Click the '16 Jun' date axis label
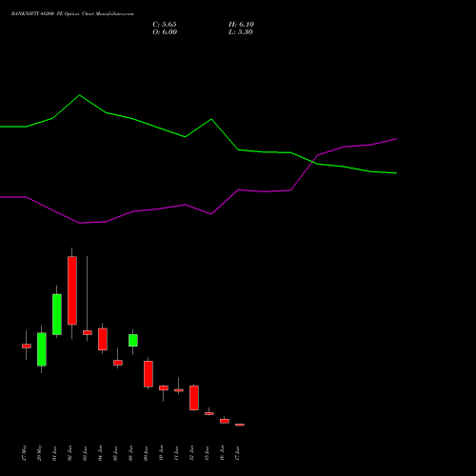Image resolution: width=476 pixels, height=476 pixels. point(223,453)
